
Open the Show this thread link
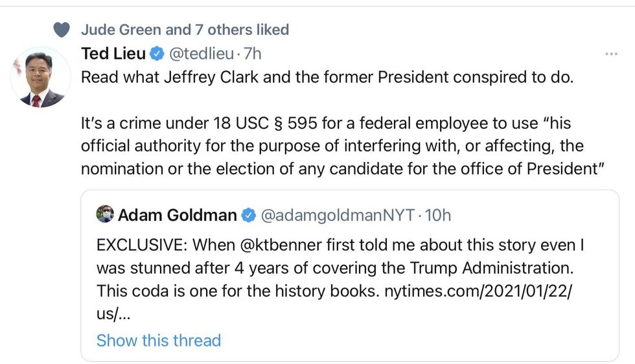[159, 340]
